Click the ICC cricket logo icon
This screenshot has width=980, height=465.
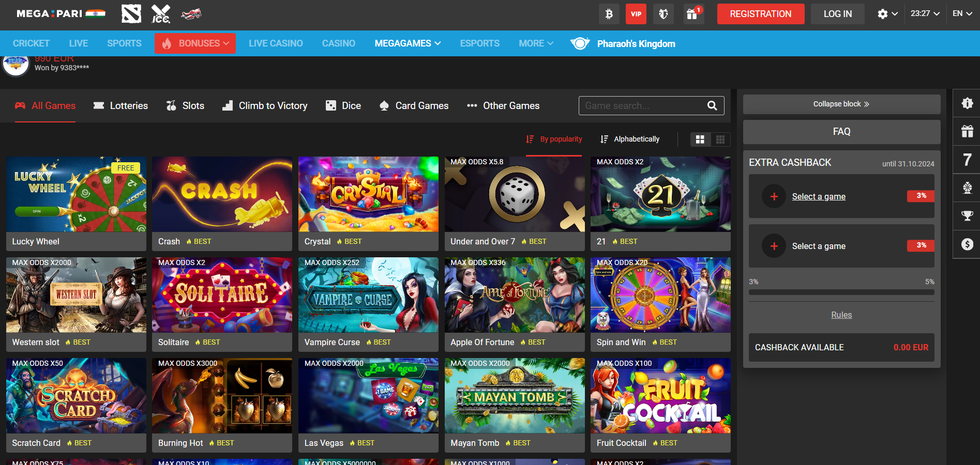(x=161, y=14)
